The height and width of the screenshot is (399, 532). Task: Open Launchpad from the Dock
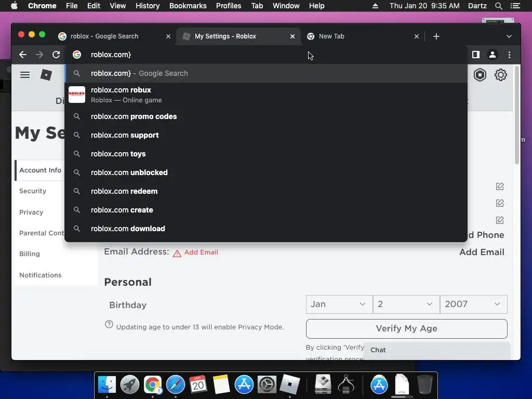pos(130,385)
